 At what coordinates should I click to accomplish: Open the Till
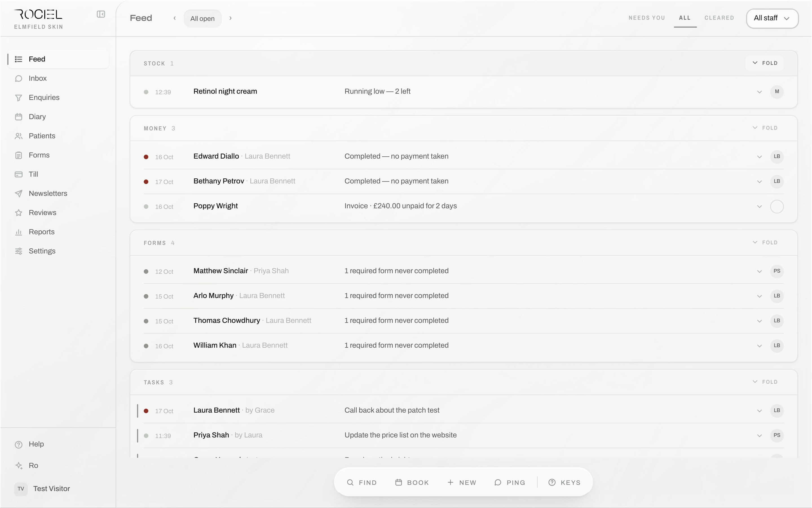pos(58,174)
